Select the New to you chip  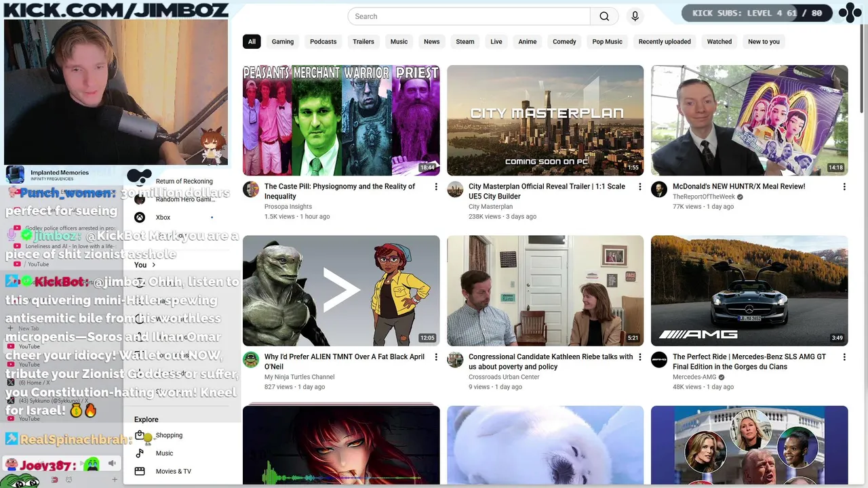click(764, 41)
